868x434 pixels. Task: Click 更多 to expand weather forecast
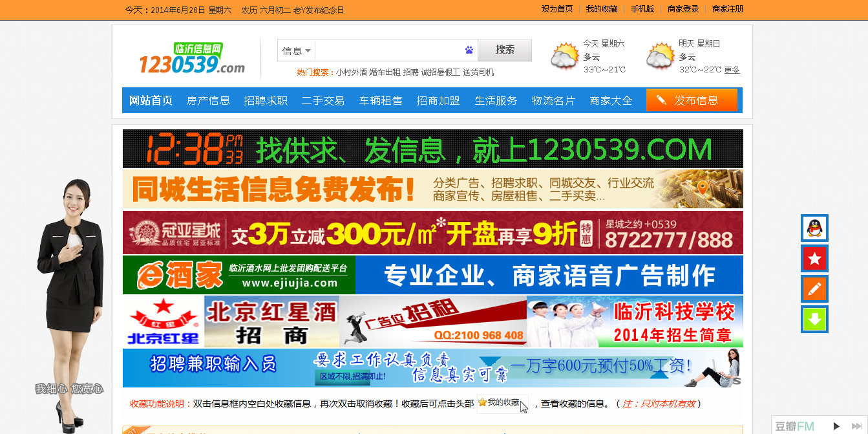pyautogui.click(x=732, y=70)
